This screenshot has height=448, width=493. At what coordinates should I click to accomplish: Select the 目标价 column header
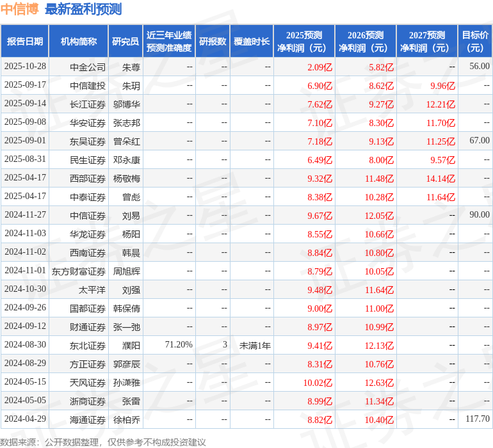(x=475, y=41)
